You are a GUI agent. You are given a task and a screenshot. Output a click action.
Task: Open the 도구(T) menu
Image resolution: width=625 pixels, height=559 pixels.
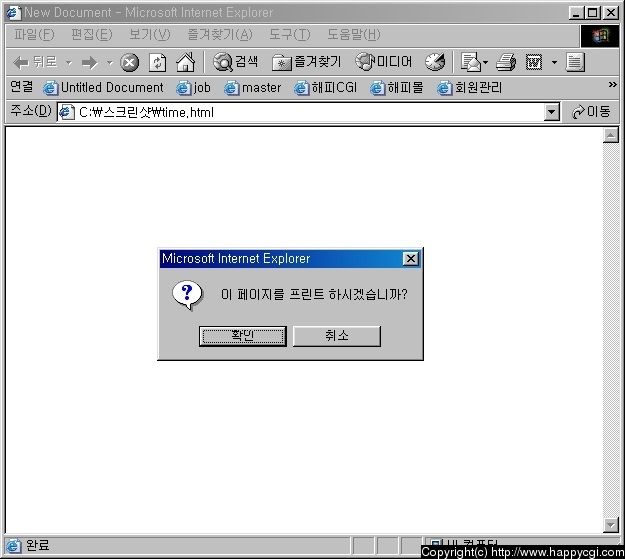pyautogui.click(x=289, y=35)
